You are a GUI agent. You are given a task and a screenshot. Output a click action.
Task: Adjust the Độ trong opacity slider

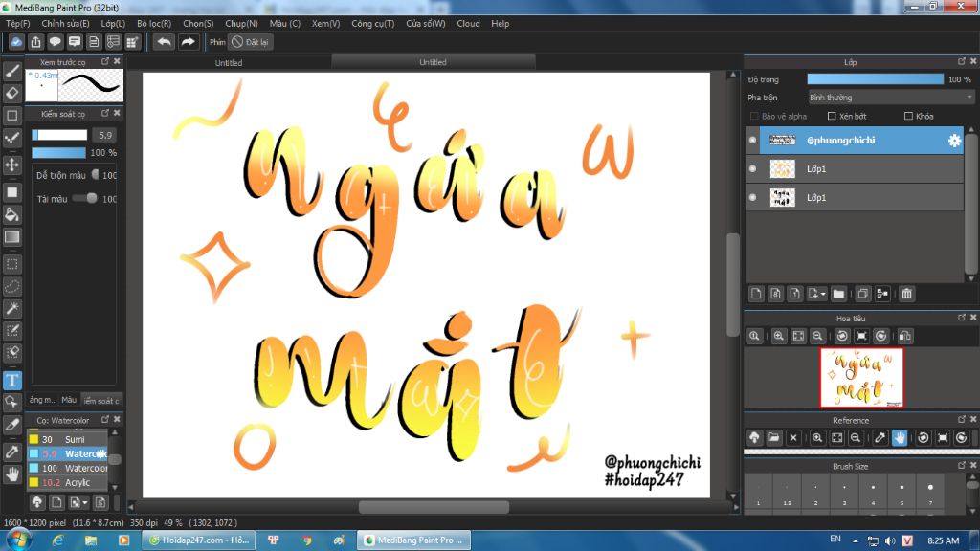(875, 79)
